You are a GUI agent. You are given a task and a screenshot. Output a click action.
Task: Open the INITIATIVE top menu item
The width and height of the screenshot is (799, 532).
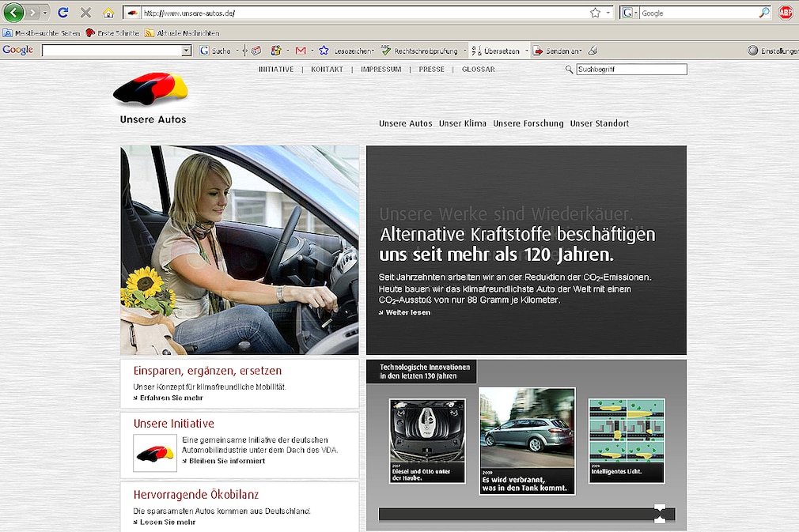pos(275,70)
